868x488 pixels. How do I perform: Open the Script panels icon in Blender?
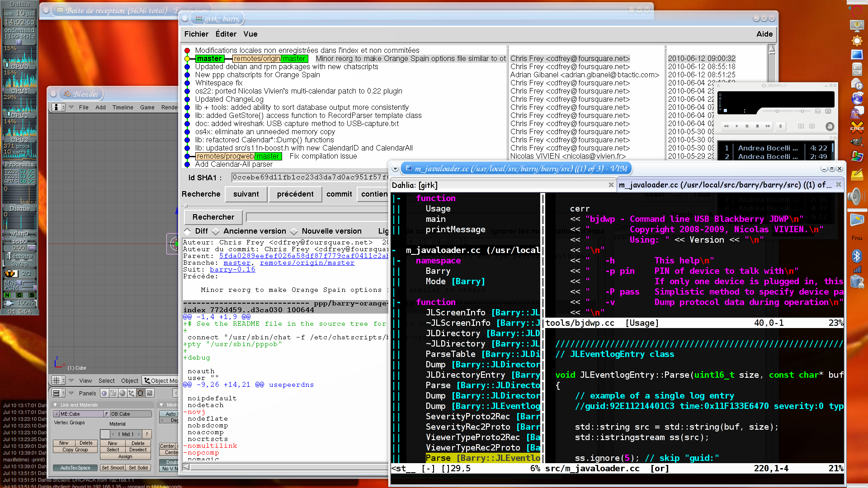pyautogui.click(x=113, y=393)
